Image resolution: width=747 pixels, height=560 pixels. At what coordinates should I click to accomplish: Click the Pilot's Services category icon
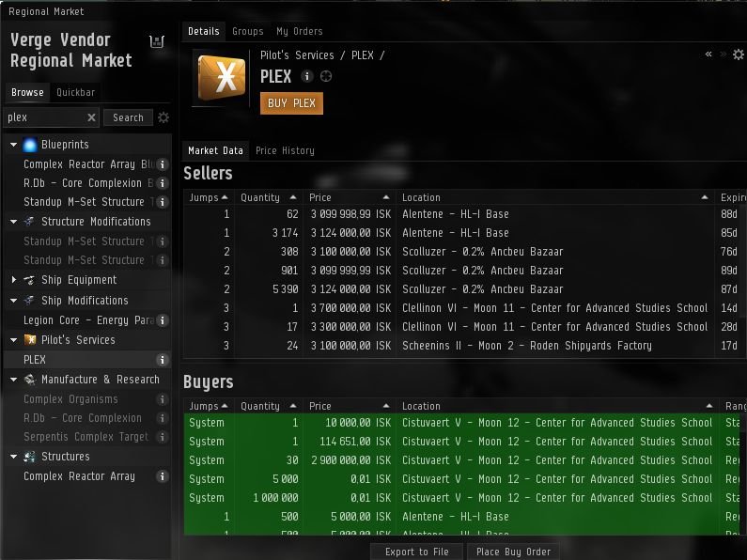click(x=30, y=339)
